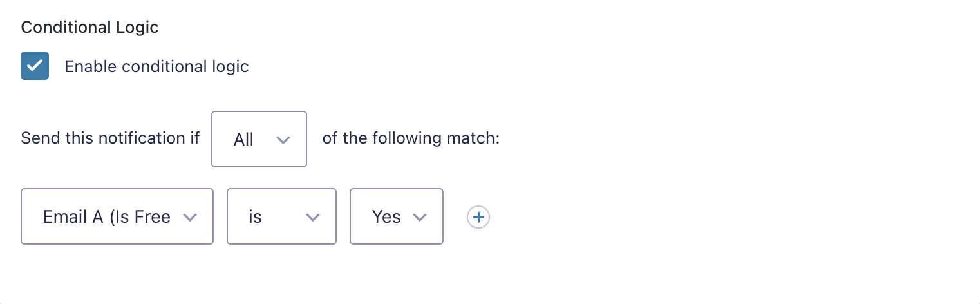Toggle via the "Enable conditional logic" label text
The width and height of the screenshot is (980, 304).
(156, 66)
